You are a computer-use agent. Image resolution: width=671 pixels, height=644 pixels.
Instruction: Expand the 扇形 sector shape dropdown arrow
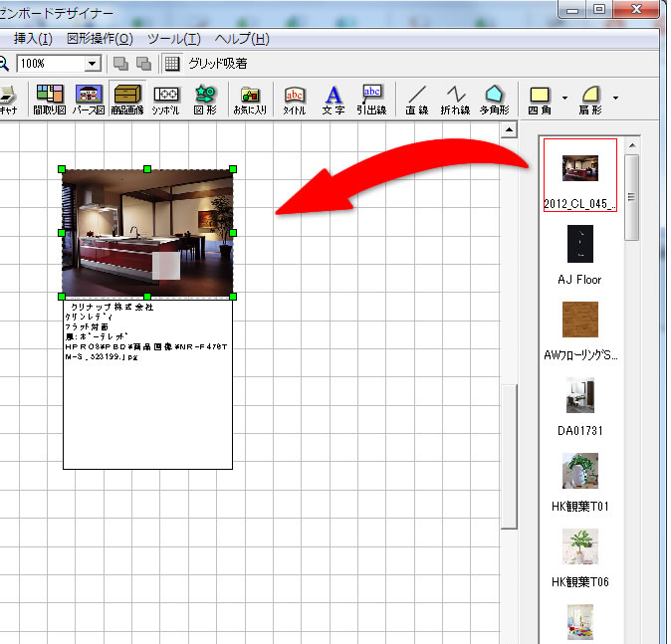616,99
